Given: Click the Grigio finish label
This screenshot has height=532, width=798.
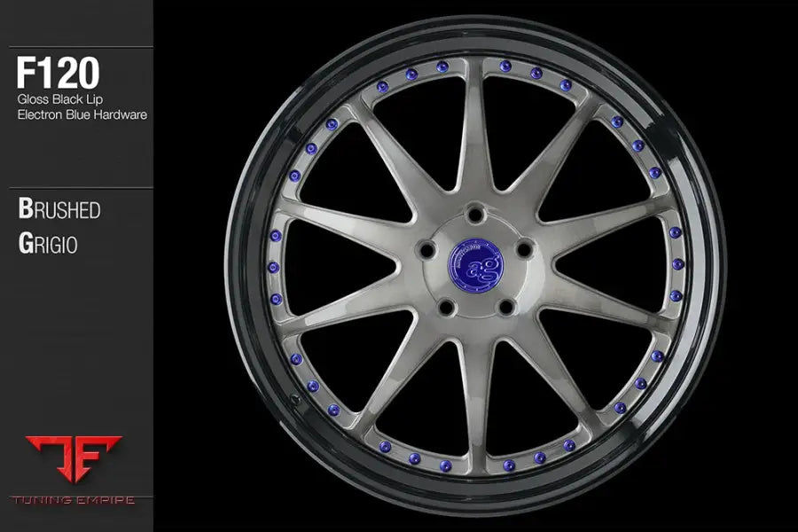Looking at the screenshot, I should [x=48, y=244].
